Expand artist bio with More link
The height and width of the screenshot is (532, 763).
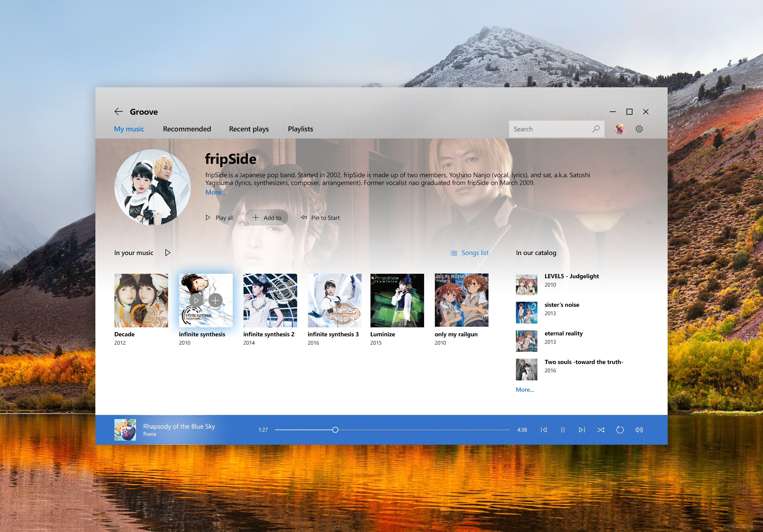[215, 192]
